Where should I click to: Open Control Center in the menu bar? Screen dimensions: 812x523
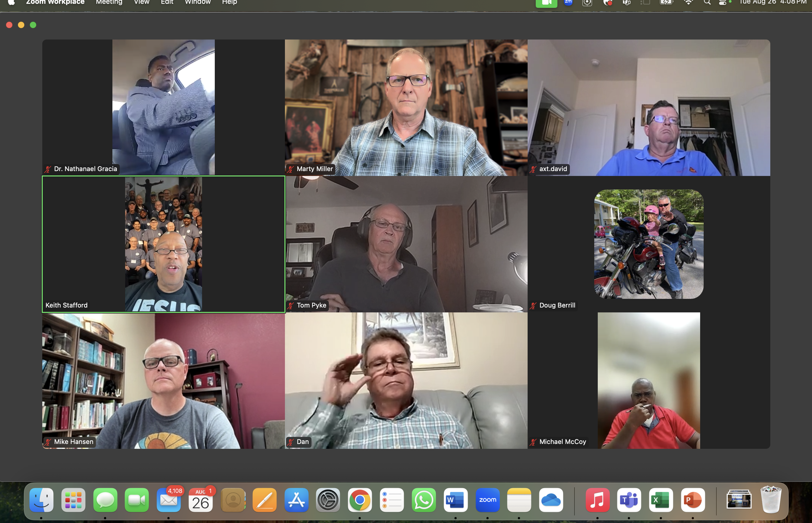point(723,2)
